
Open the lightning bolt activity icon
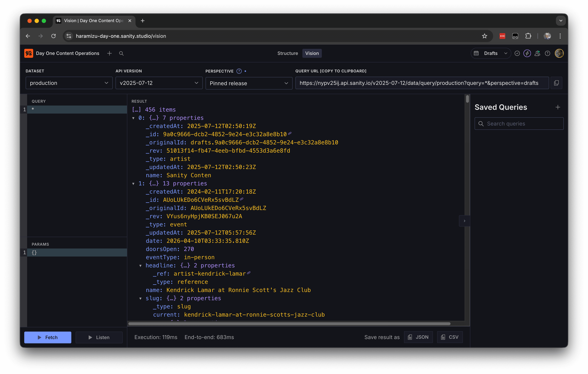tap(527, 53)
